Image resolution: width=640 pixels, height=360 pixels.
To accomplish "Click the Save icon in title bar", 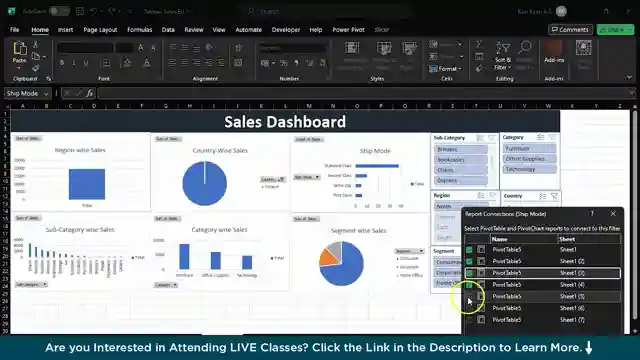I will click(80, 11).
